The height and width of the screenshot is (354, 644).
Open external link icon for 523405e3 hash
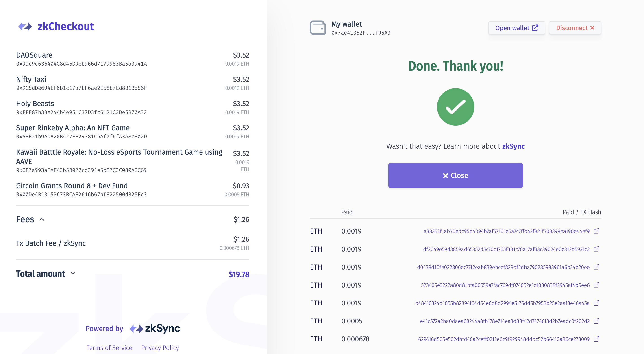coord(596,285)
